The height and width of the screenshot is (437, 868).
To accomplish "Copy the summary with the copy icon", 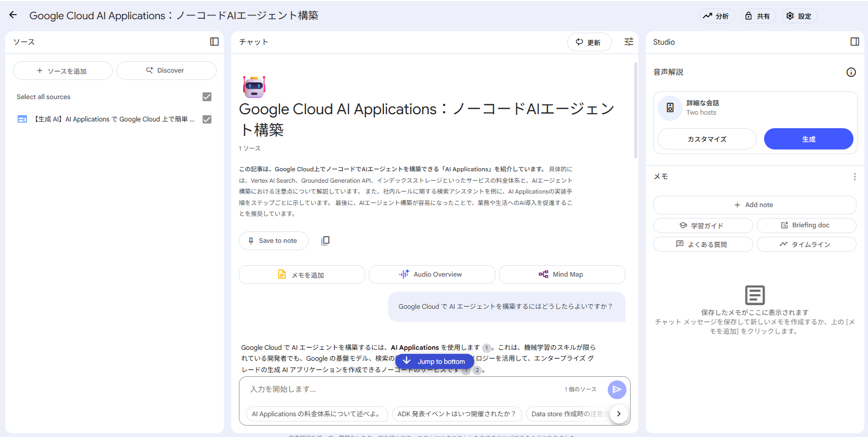I will coord(325,240).
